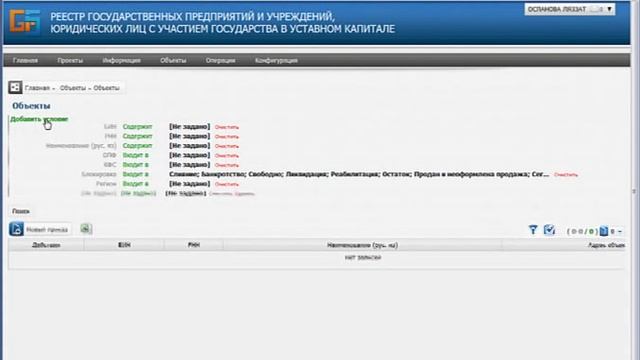640x360 pixels.
Task: Set the КФС value [Не задано]
Action: [x=189, y=164]
